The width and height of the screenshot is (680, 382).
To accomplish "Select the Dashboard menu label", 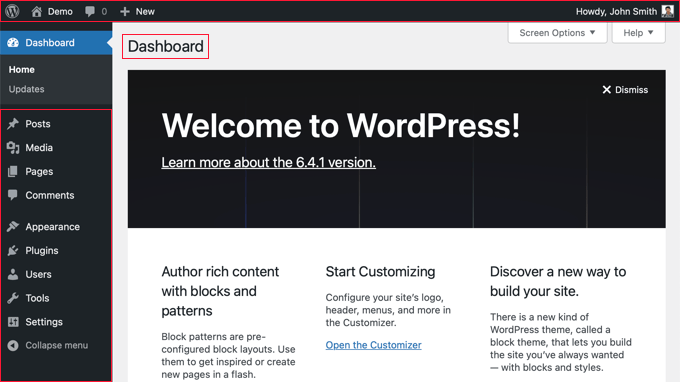I will [50, 42].
